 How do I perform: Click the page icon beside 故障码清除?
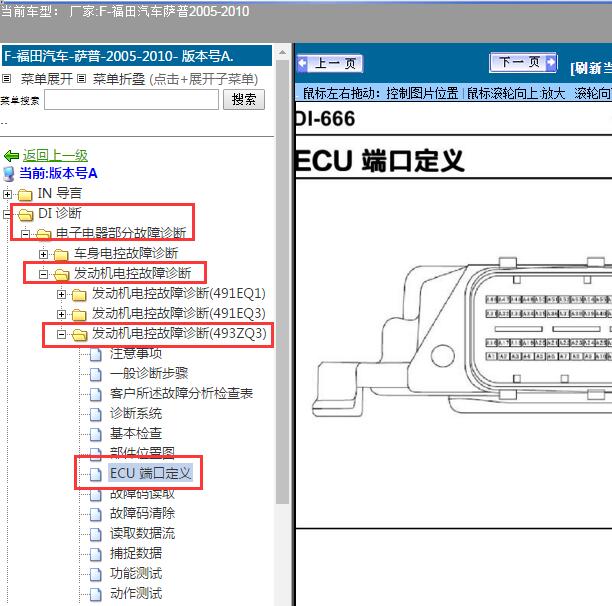click(x=96, y=514)
